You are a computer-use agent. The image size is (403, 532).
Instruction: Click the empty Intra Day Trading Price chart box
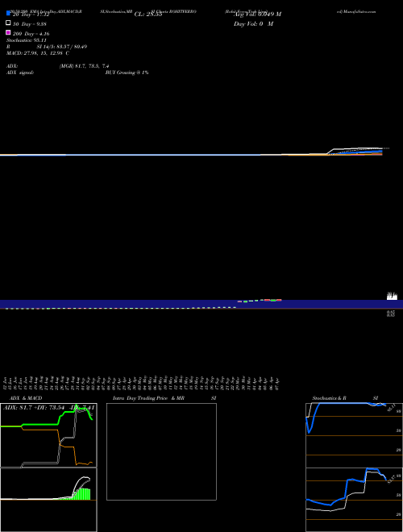pyautogui.click(x=161, y=451)
